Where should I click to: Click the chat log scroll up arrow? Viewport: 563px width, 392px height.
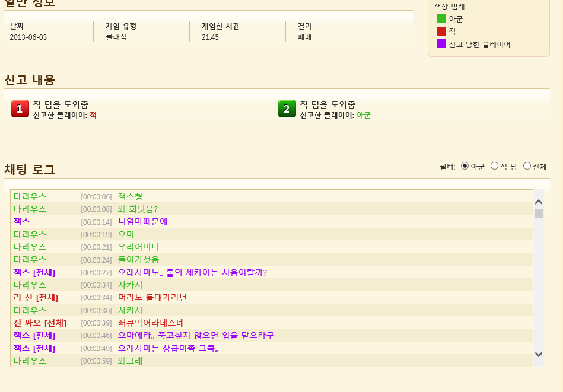[539, 202]
